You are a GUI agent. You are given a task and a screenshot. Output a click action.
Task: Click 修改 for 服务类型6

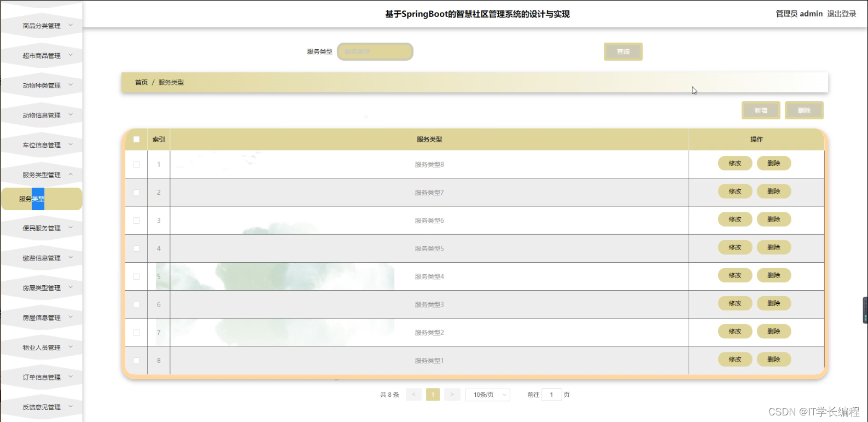tap(735, 219)
